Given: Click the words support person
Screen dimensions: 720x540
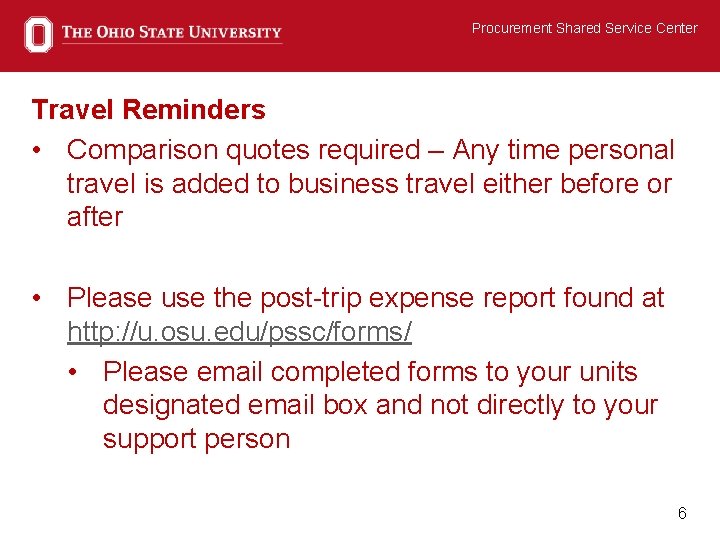Looking at the screenshot, I should 196,439.
